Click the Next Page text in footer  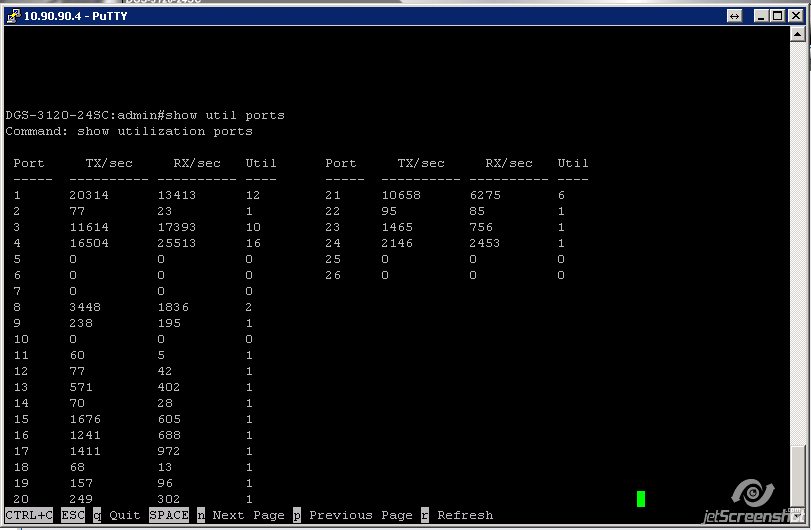(x=249, y=515)
